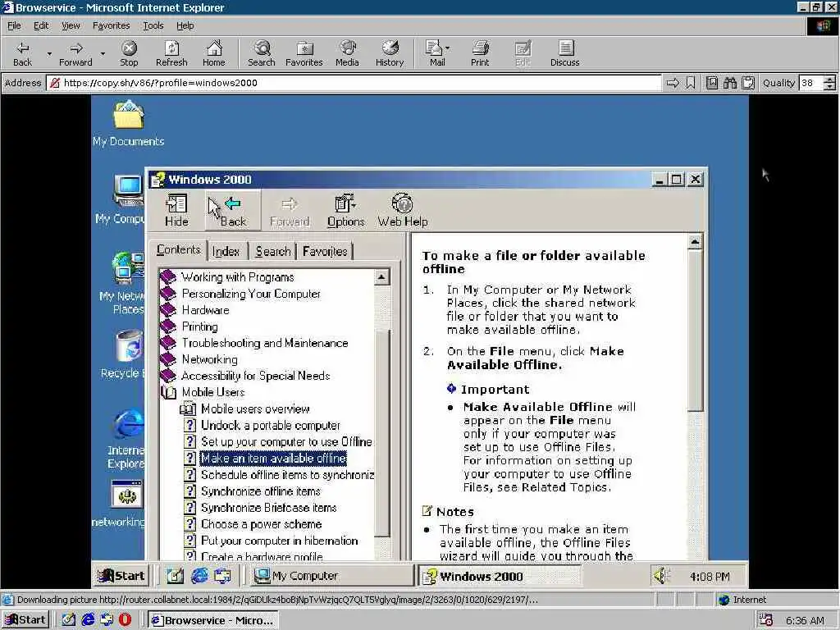Viewport: 840px width, 630px height.
Task: Click My Documents desktop icon
Action: pos(129,123)
